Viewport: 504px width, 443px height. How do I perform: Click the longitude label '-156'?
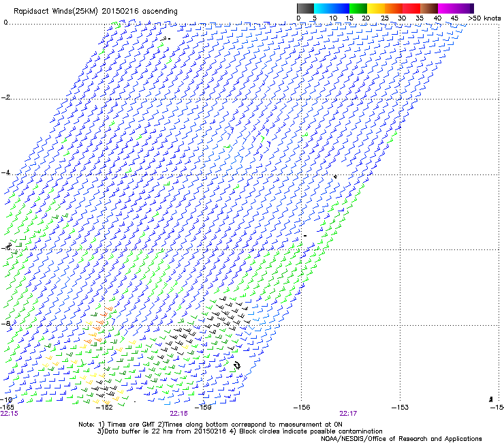(x=302, y=408)
